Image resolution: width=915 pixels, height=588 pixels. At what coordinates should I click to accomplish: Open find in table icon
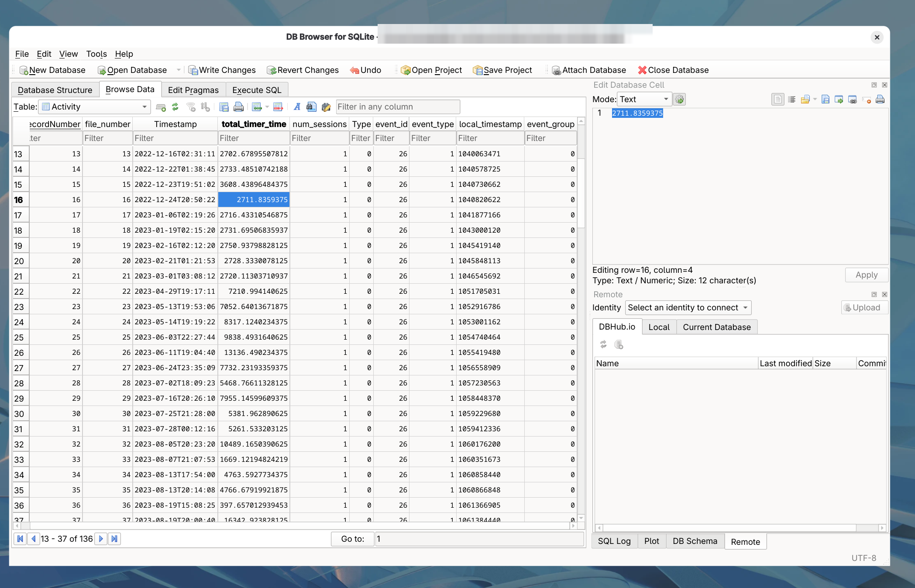311,107
